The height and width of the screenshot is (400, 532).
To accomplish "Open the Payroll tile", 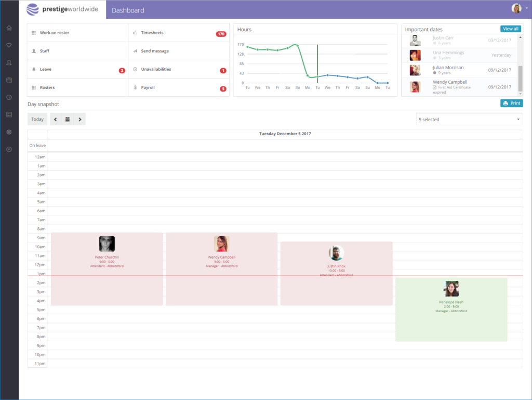I will click(x=179, y=87).
